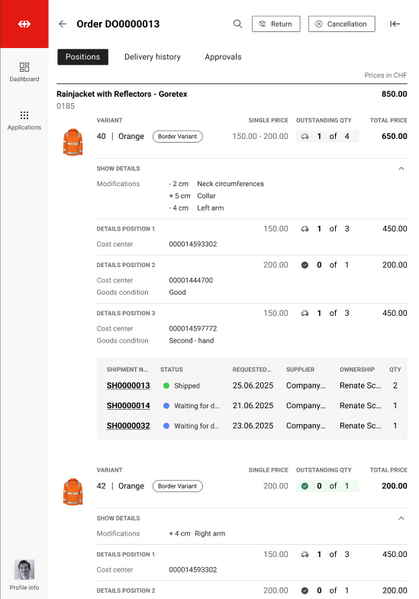Screen dimensions: 419x599
Task: Click cost center 00001444700
Action: click(x=191, y=280)
